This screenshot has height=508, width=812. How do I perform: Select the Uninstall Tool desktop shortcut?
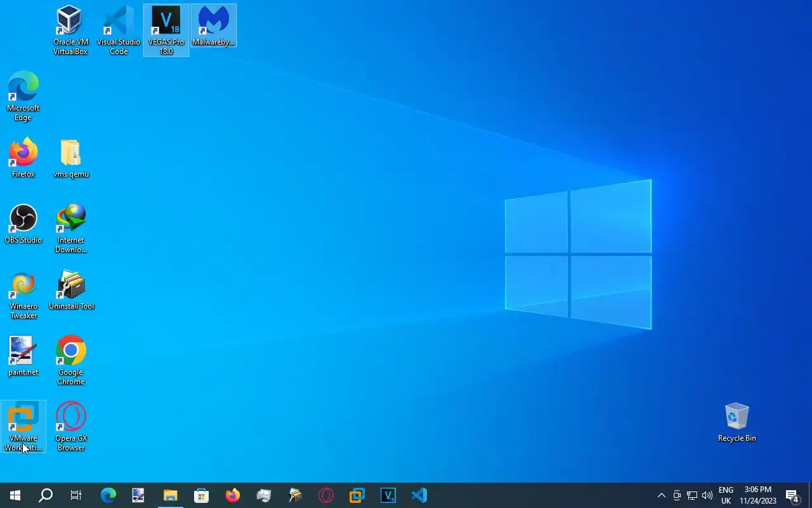pos(71,290)
